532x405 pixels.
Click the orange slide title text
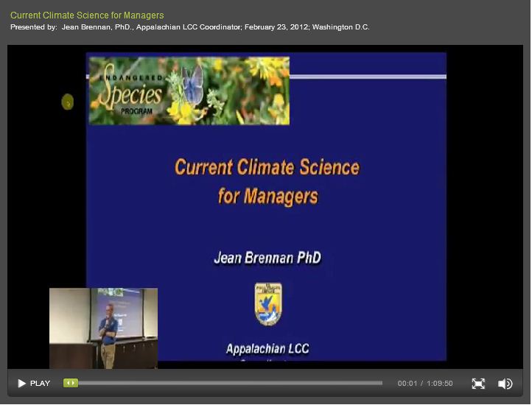tap(267, 180)
